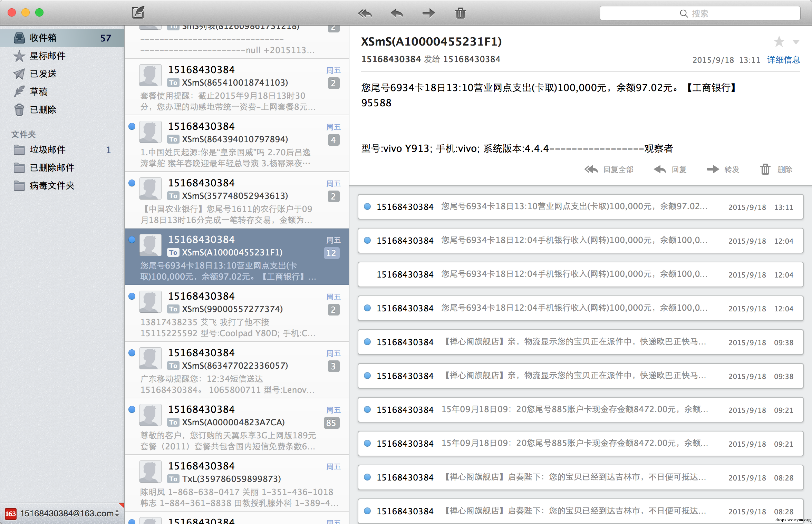This screenshot has width=812, height=524.
Task: Compose a new email with the pencil icon
Action: (138, 13)
